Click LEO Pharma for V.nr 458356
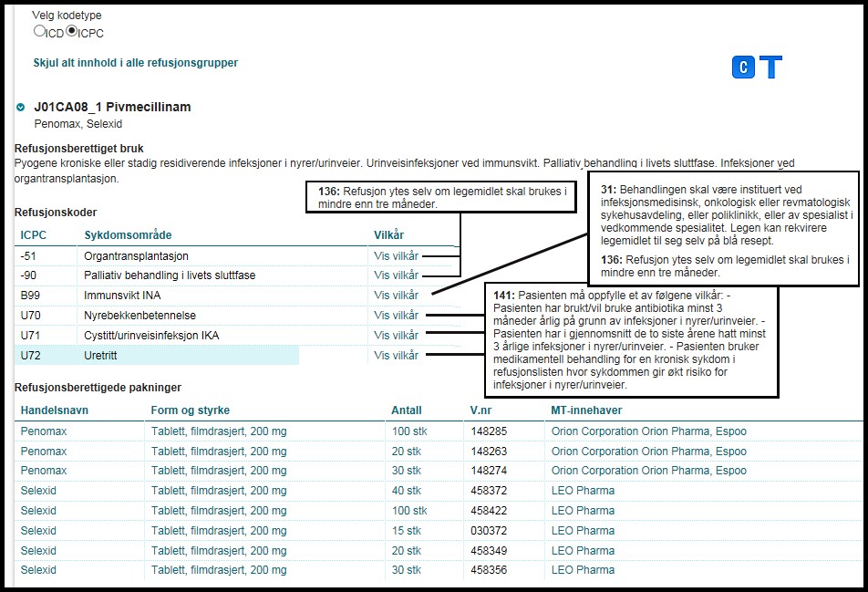The image size is (868, 592). (583, 570)
